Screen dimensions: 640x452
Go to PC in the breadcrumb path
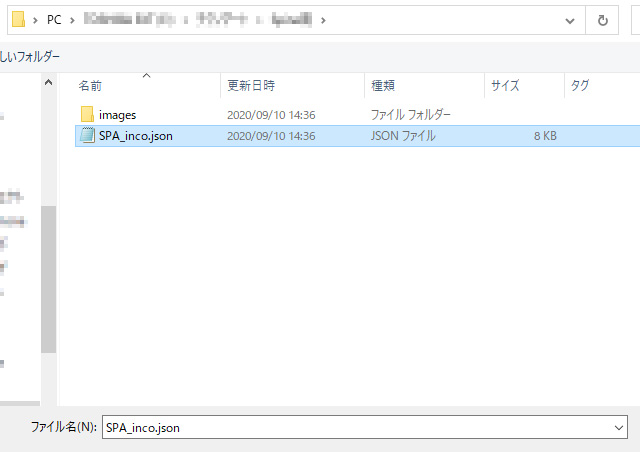click(54, 20)
